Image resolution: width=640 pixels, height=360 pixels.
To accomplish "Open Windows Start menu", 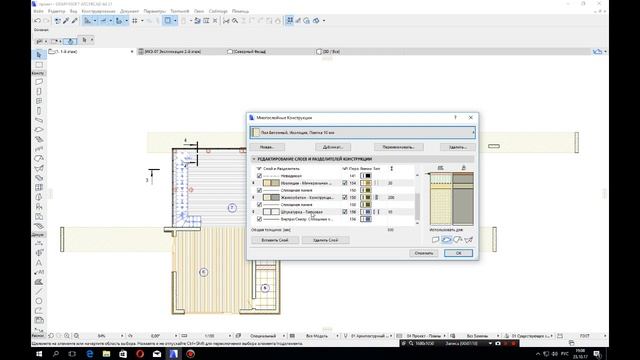I will coord(39,354).
